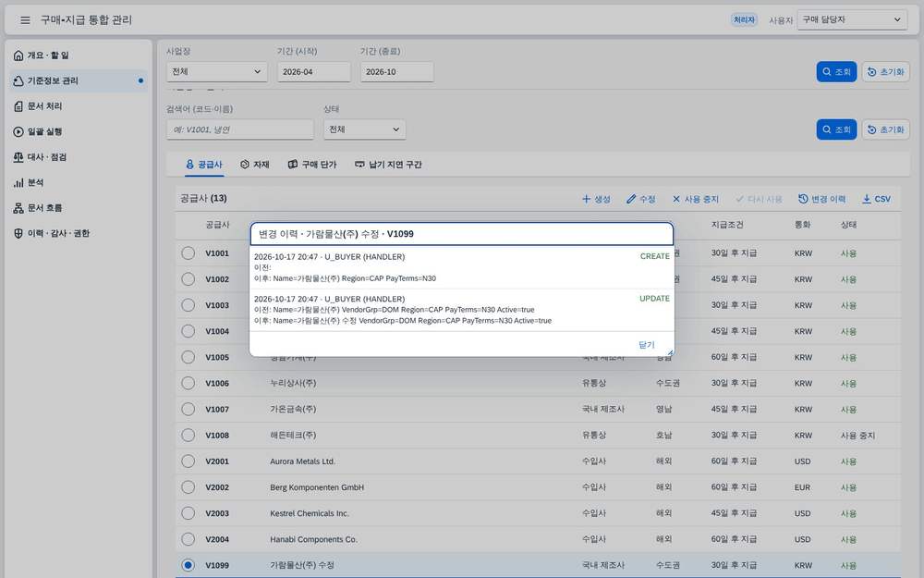Click the top 초기화 reset button
Viewport: 924px width, 578px height.
[x=886, y=72]
